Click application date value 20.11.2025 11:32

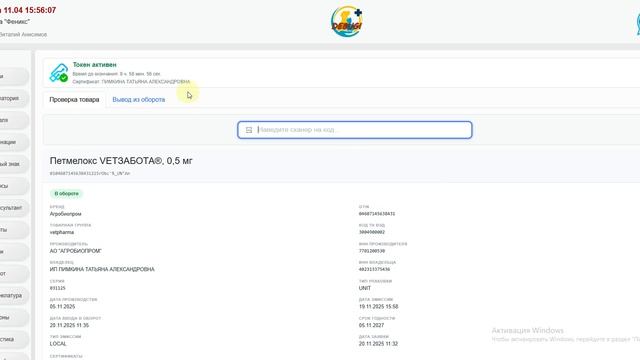(378, 344)
